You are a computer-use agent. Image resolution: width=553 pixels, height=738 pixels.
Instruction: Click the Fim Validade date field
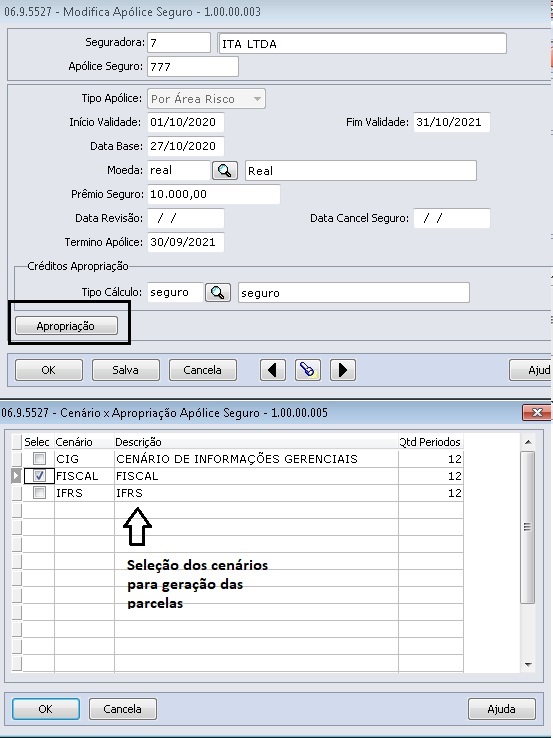pos(452,122)
